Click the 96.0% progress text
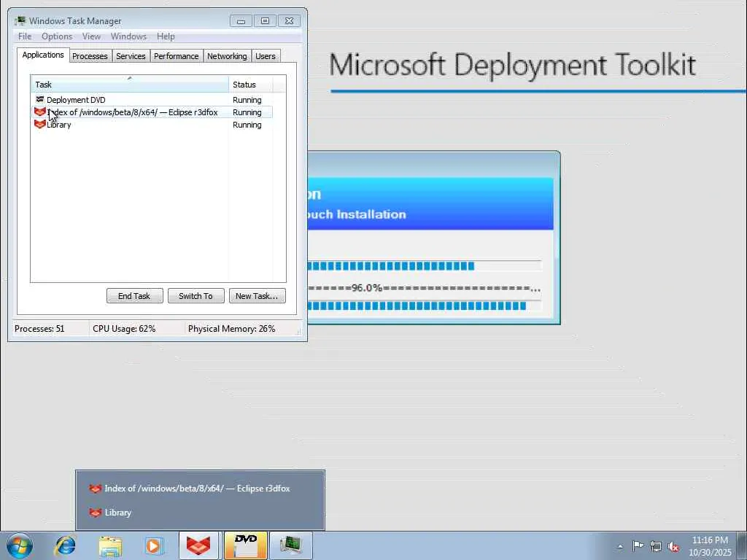The height and width of the screenshot is (560, 747). [367, 287]
